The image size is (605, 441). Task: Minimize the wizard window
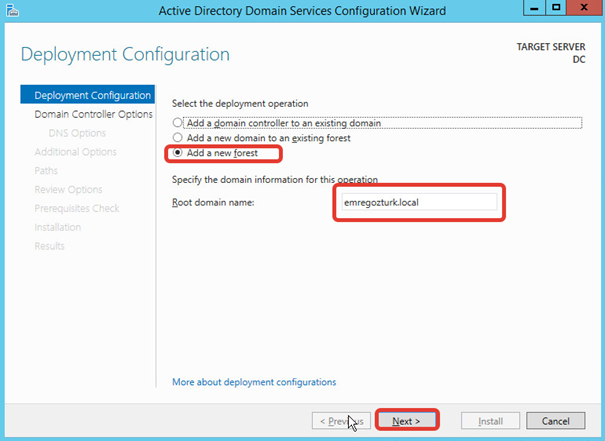(x=534, y=8)
